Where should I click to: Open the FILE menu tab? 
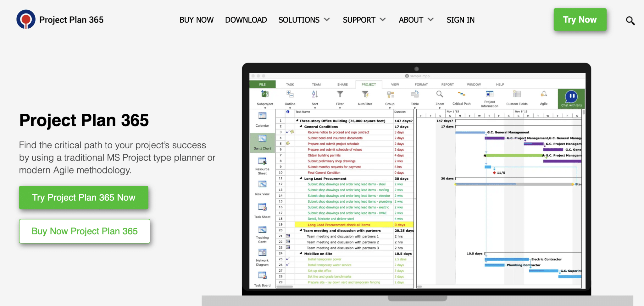262,84
